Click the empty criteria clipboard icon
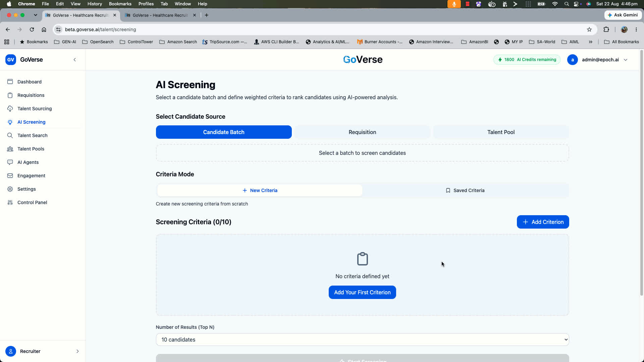644x362 pixels. 362,259
